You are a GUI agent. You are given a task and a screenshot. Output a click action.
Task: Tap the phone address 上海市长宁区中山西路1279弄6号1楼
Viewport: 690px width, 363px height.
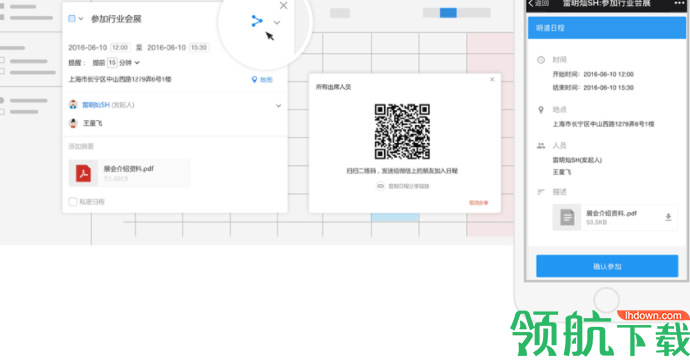tap(603, 124)
